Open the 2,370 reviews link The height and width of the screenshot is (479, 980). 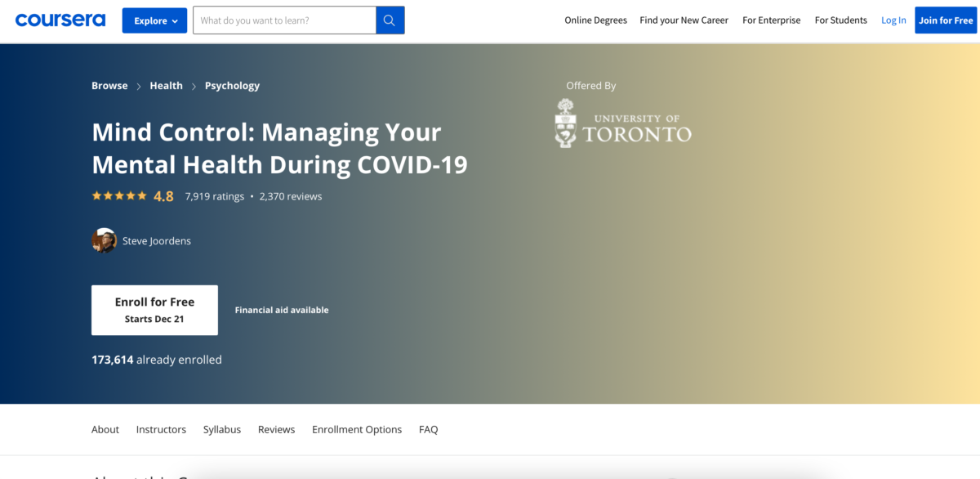[x=291, y=196]
